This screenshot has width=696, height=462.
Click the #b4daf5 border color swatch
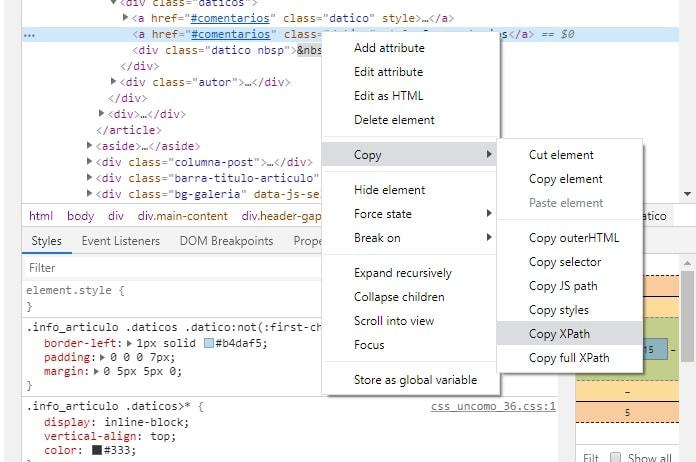tap(208, 343)
